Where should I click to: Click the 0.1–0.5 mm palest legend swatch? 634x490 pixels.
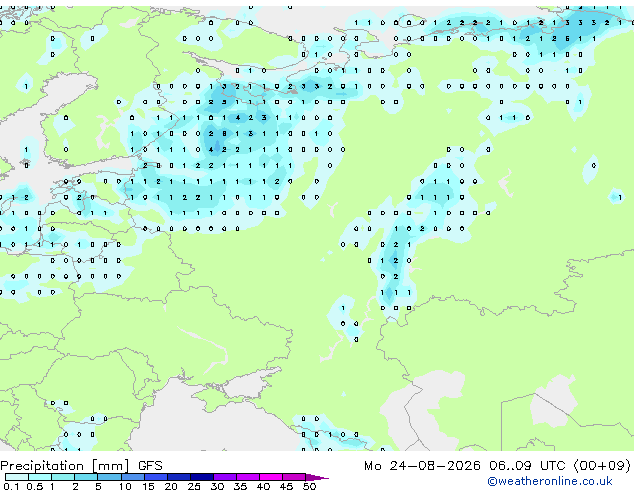[17, 477]
